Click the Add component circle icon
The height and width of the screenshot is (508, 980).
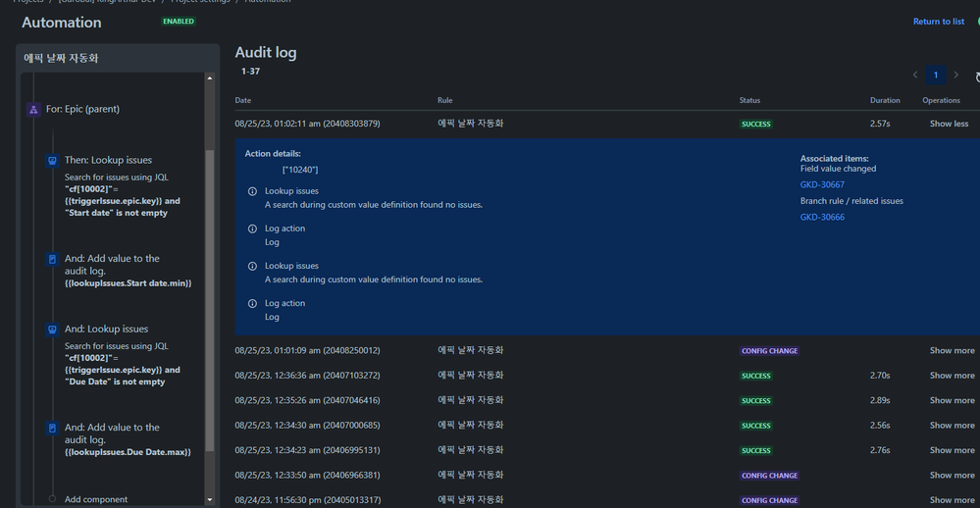(53, 498)
